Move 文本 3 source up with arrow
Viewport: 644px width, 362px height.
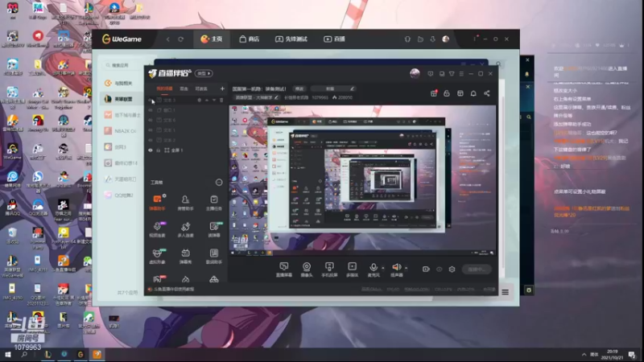pos(207,100)
